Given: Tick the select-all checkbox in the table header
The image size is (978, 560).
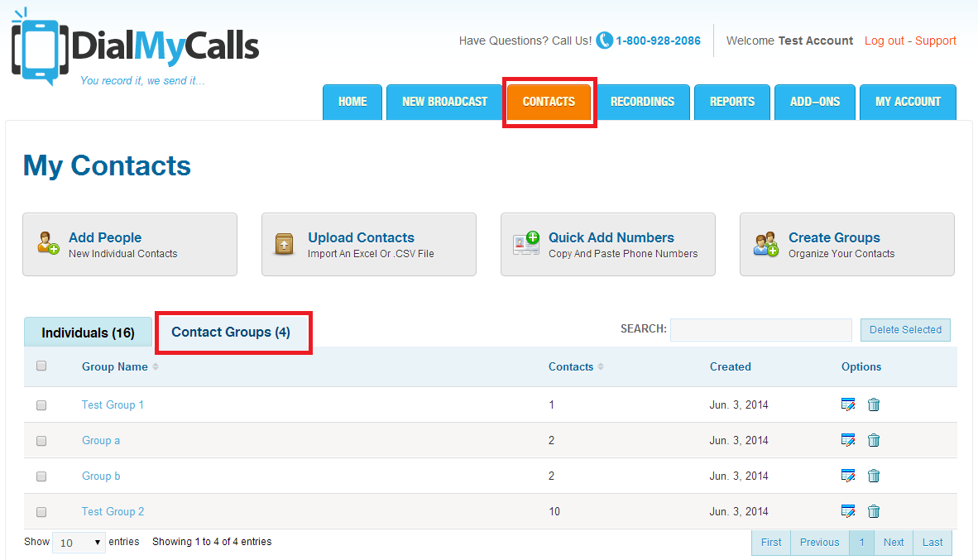Looking at the screenshot, I should [x=41, y=366].
